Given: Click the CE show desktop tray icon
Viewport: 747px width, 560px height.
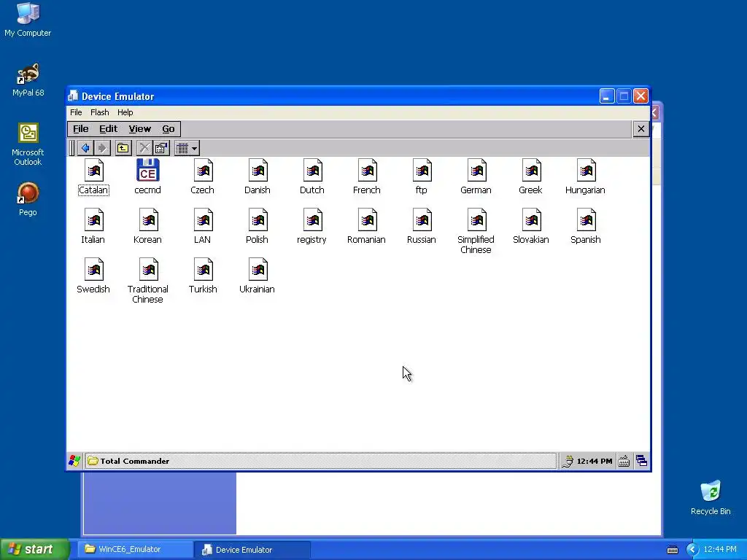Looking at the screenshot, I should (x=642, y=461).
